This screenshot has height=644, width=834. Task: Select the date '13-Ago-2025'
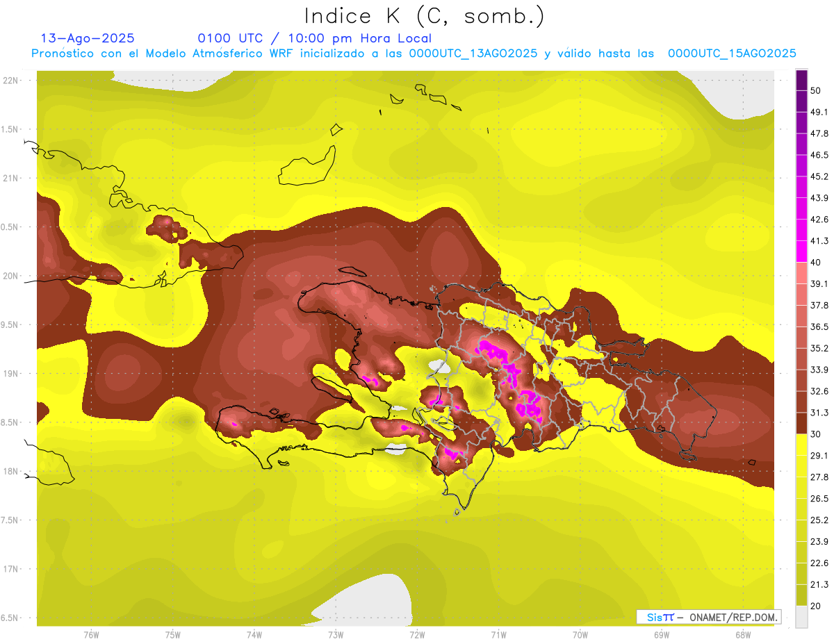coord(88,38)
